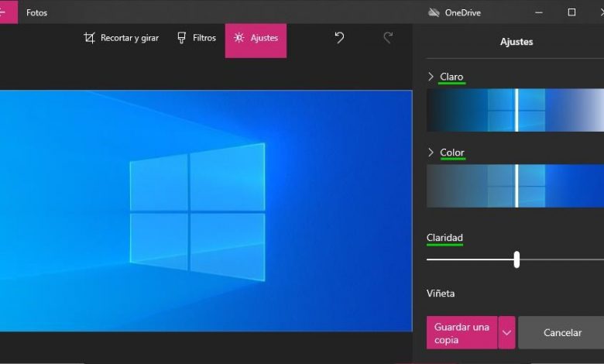Click the Windows wallpaper image preview
Screen dimensions: 604x364
coord(206,211)
